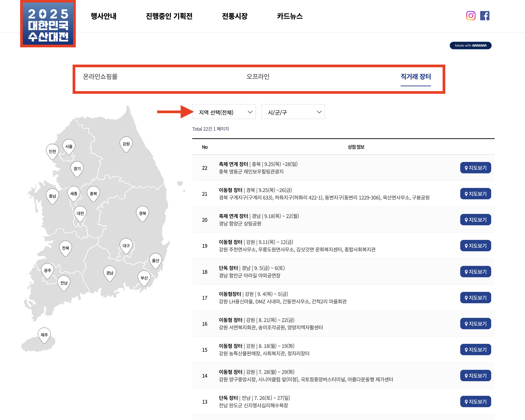The image size is (525, 420).
Task: Open the Instagram icon link
Action: coord(471,16)
